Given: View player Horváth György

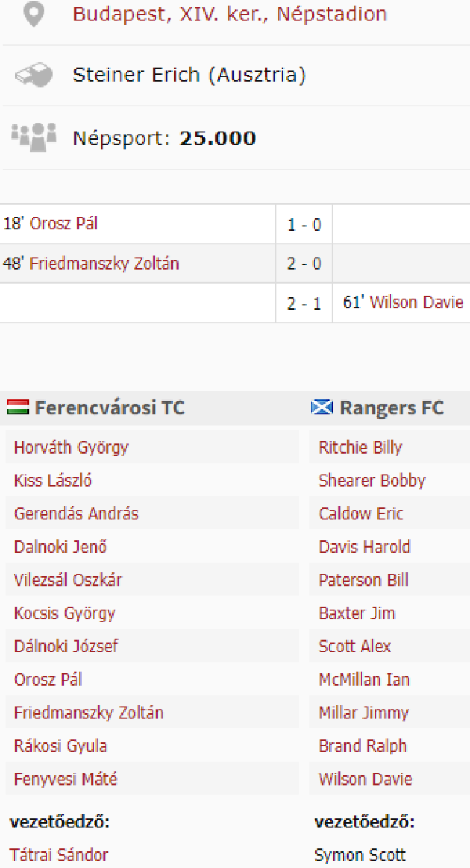Looking at the screenshot, I should tap(71, 447).
